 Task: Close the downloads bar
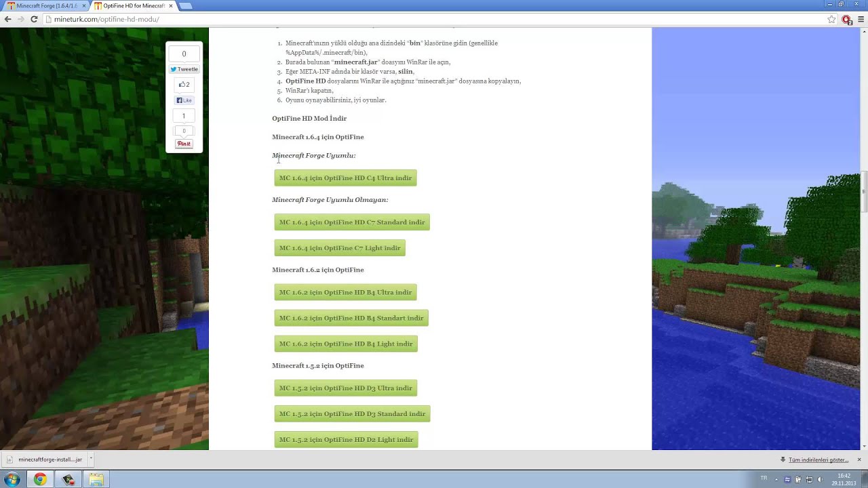tap(859, 460)
